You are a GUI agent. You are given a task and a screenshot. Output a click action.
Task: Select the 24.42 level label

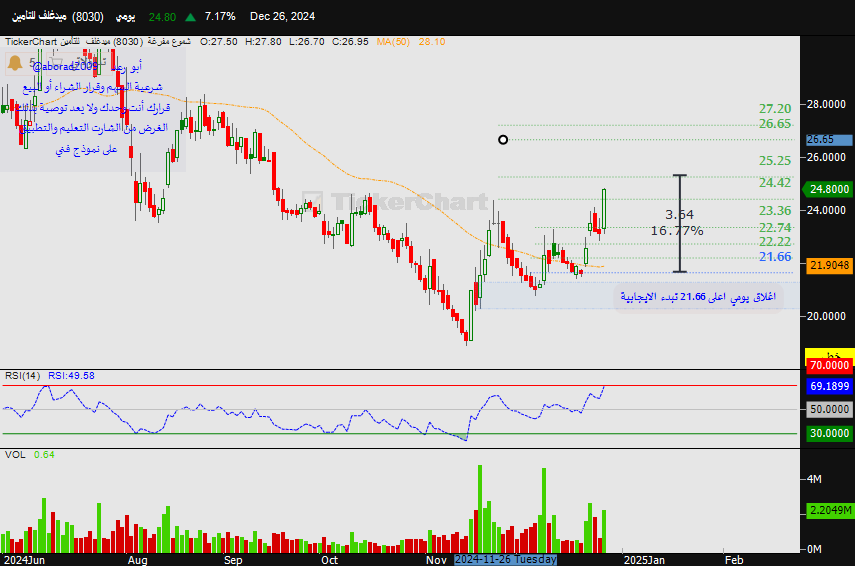775,183
